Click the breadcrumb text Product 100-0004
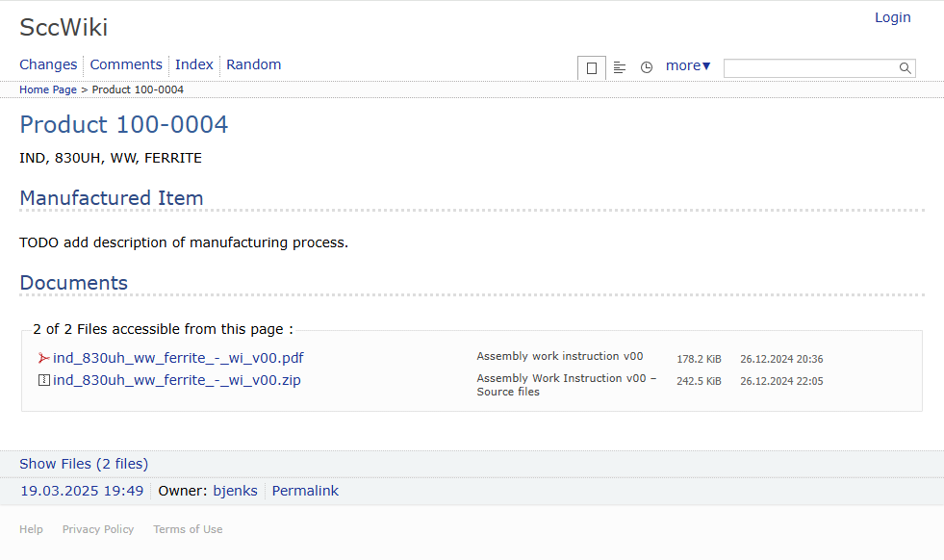The width and height of the screenshot is (944, 560). tap(138, 89)
